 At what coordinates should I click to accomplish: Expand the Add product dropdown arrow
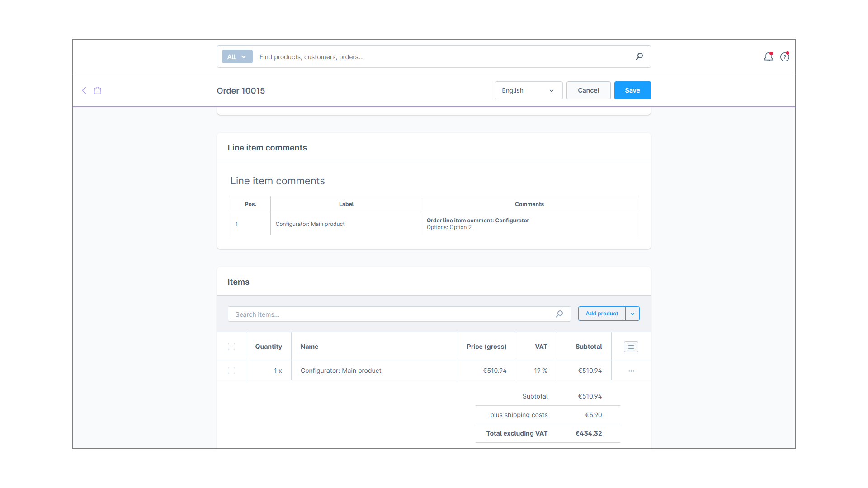tap(632, 314)
